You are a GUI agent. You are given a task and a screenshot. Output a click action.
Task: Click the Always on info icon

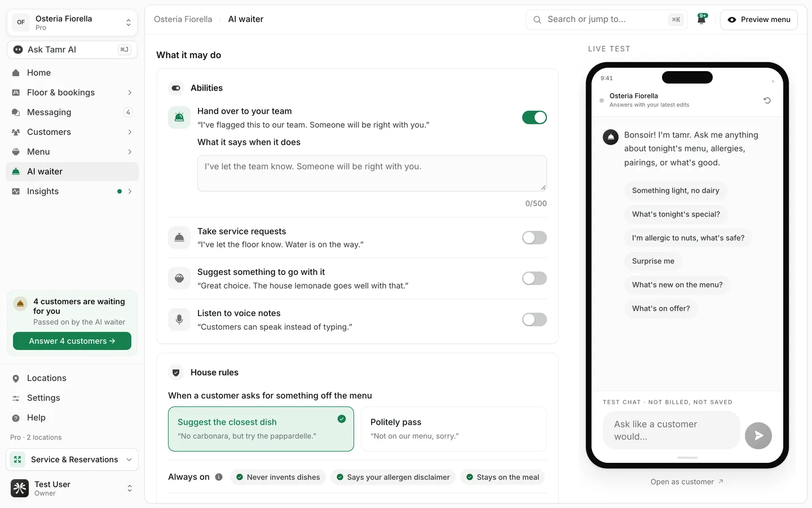click(219, 477)
